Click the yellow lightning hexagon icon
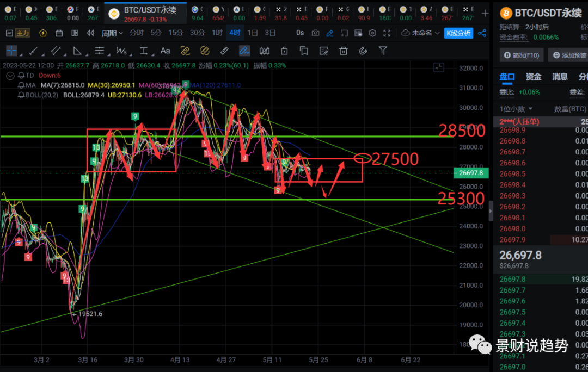 tap(43, 33)
